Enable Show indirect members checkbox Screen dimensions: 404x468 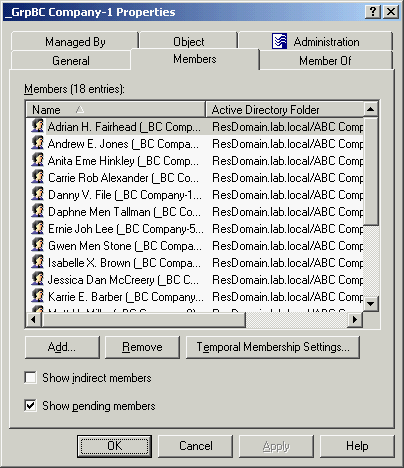(30, 378)
